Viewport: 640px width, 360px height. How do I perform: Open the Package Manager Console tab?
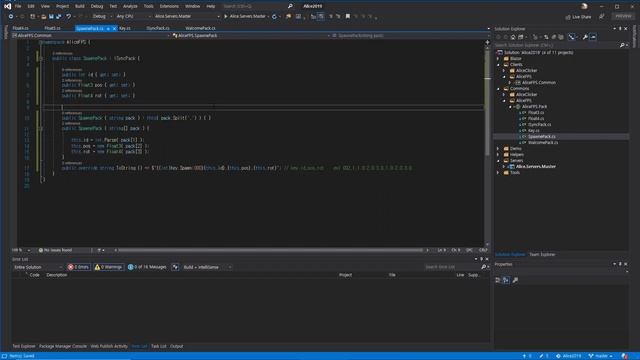63,346
